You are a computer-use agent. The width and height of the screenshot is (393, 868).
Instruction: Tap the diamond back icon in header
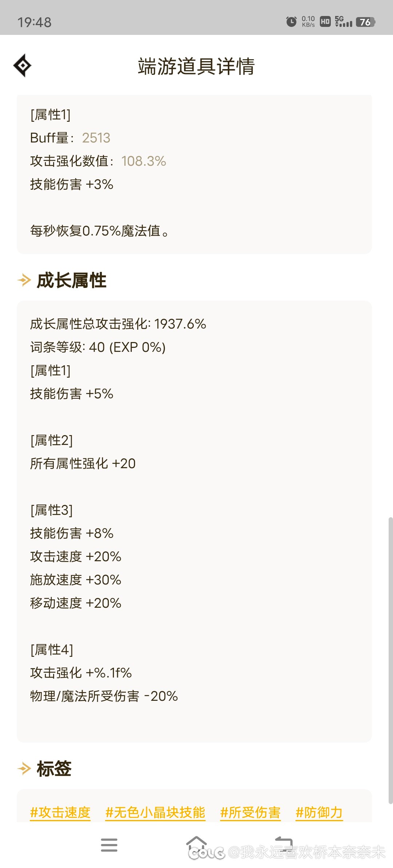pyautogui.click(x=23, y=66)
